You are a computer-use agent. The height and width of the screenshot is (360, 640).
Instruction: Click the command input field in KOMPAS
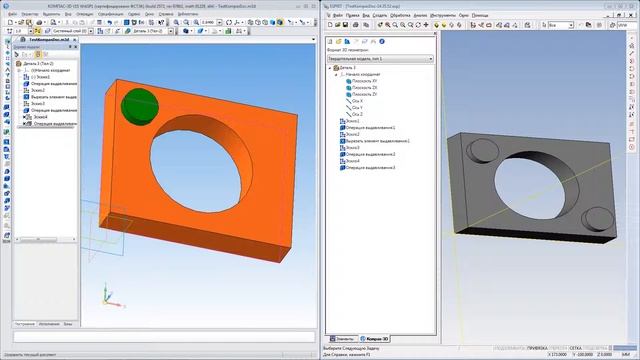tap(164, 337)
